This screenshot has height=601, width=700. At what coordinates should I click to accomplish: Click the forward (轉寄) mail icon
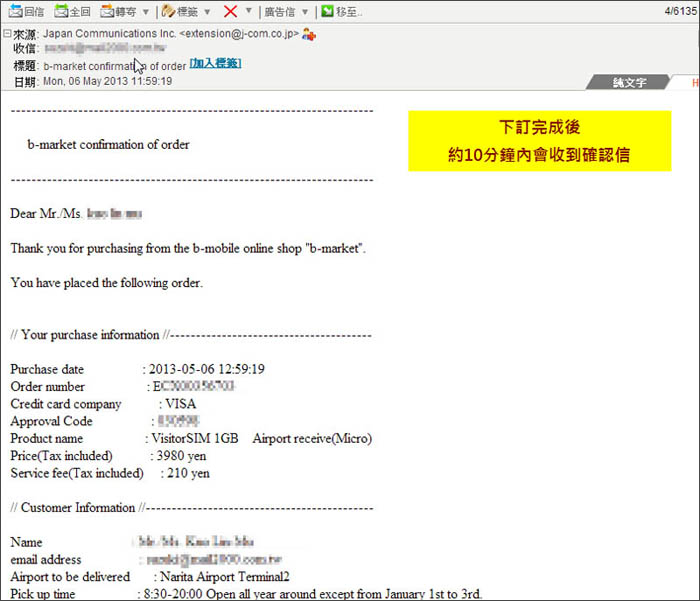click(108, 11)
